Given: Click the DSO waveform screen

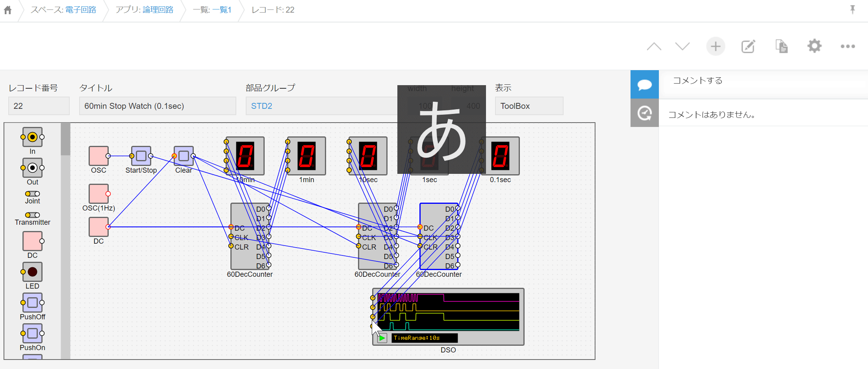Looking at the screenshot, I should (x=448, y=312).
